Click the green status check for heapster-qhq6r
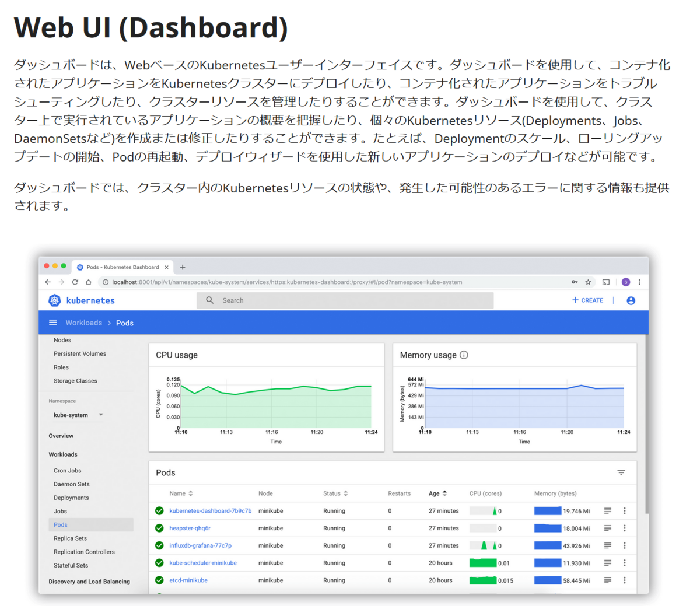700x606 pixels. point(159,528)
